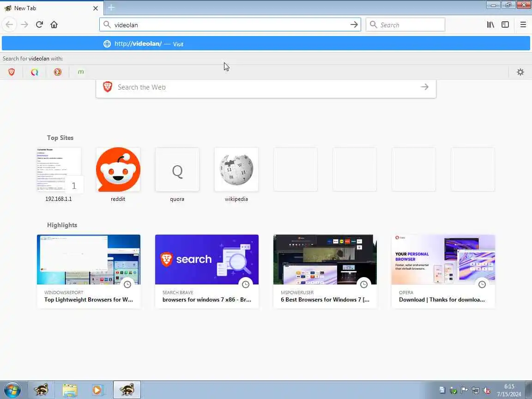Search videolan with the green m engine icon
The image size is (532, 399).
81,72
